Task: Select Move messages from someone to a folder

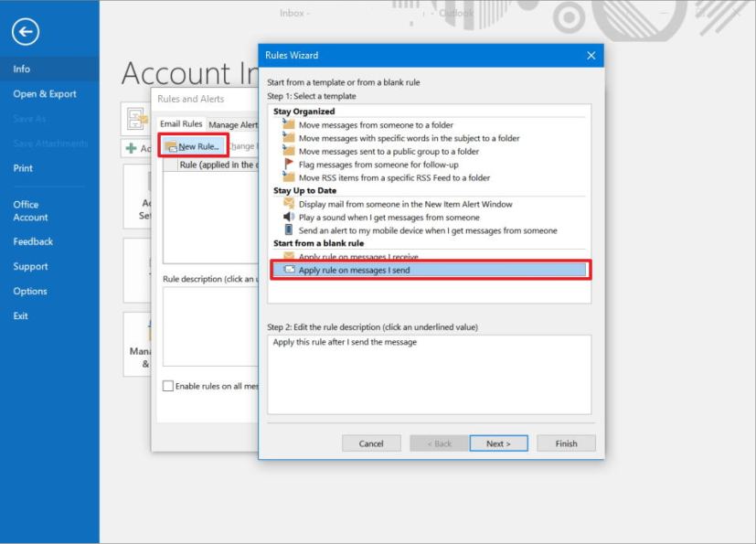Action: pos(376,125)
